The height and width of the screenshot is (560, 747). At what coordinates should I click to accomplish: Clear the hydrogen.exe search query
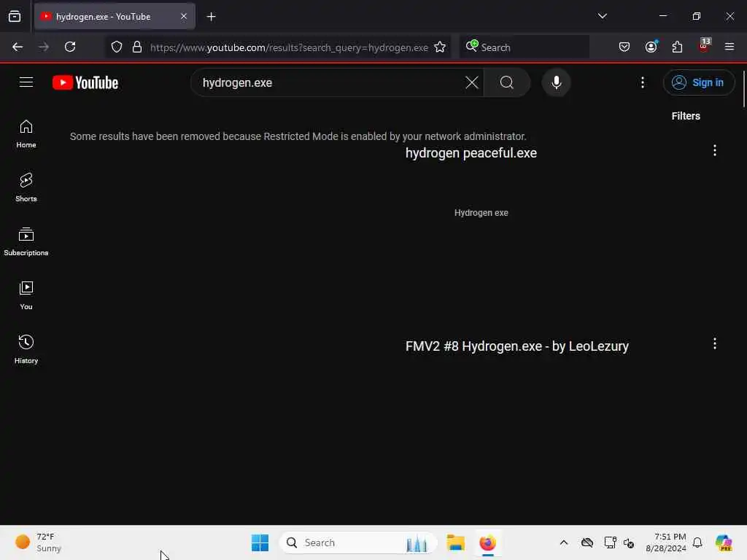472,82
